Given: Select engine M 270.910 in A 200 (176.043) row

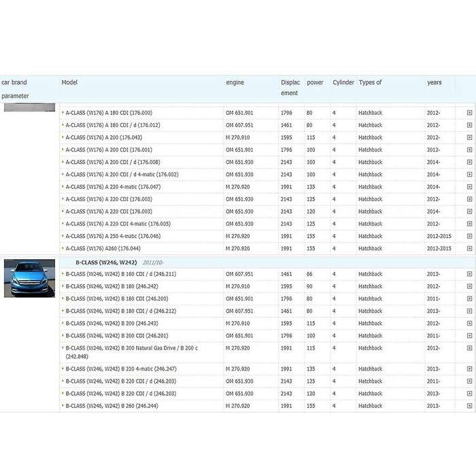Looking at the screenshot, I should click(x=238, y=137).
